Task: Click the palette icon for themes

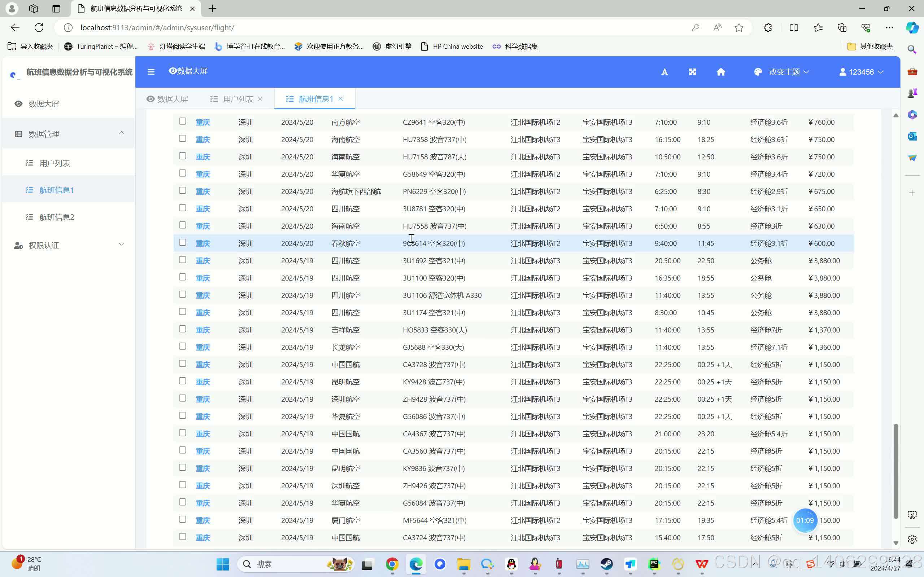Action: pos(758,72)
